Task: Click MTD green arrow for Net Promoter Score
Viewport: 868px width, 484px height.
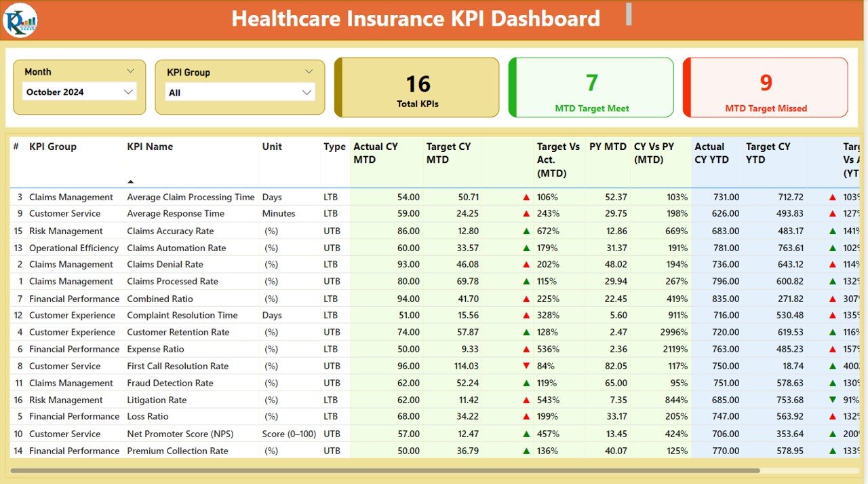Action: (x=526, y=434)
